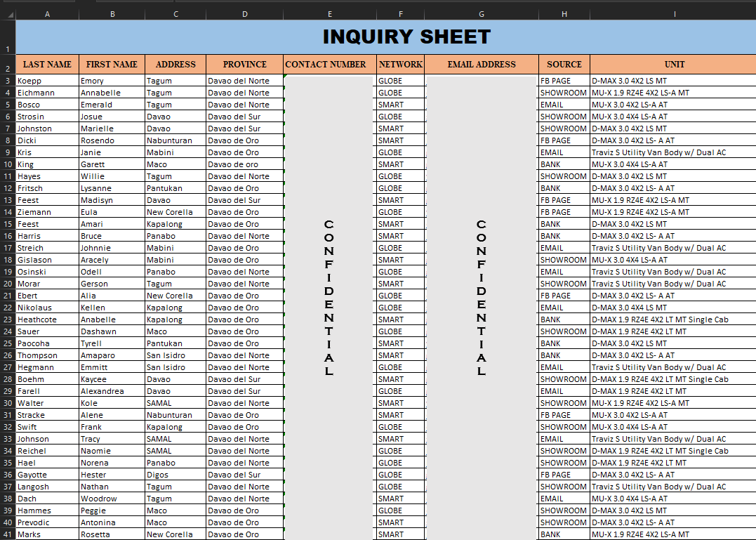Click the cell containing Langosh
Image resolution: width=756 pixels, height=540 pixels.
(47, 487)
